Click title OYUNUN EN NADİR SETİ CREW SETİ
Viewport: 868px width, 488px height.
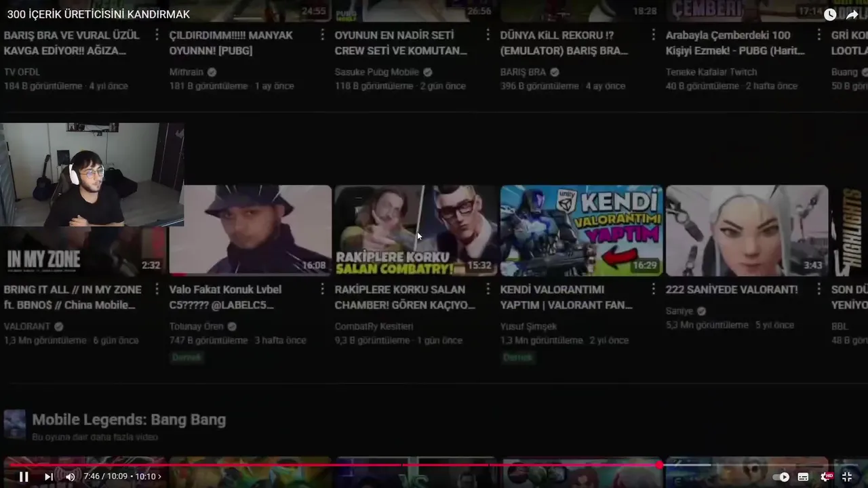401,43
